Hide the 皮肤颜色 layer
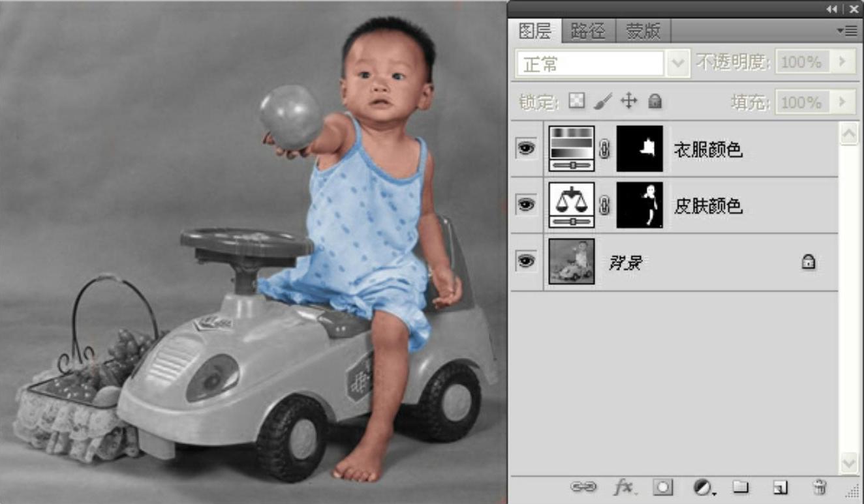 (526, 205)
